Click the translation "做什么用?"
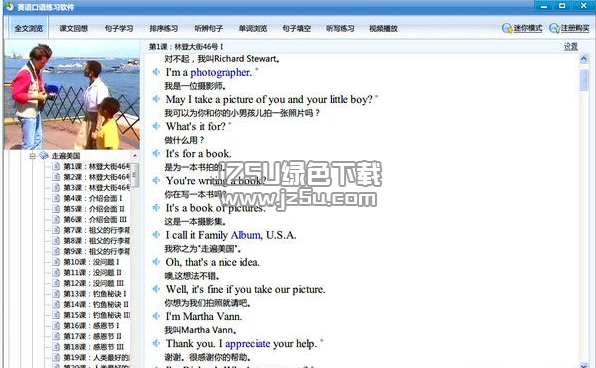 point(184,140)
